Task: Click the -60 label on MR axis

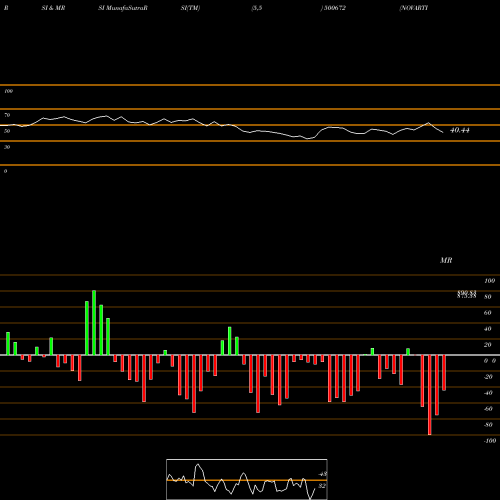Action: [488, 409]
